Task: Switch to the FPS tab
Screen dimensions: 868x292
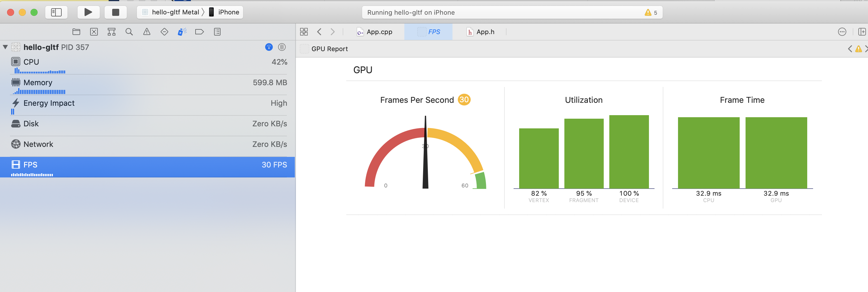Action: point(429,32)
